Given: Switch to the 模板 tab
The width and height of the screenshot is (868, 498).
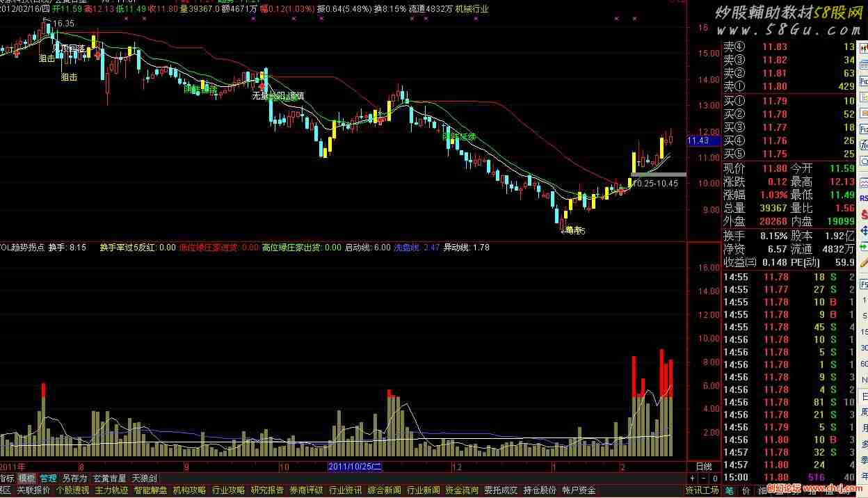Looking at the screenshot, I should [x=27, y=479].
